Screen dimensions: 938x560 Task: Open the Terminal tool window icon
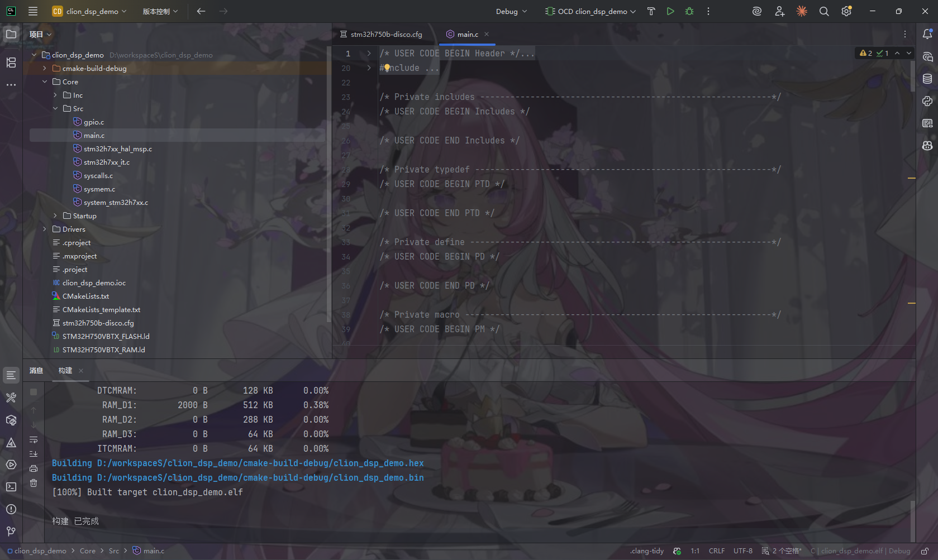(x=11, y=487)
